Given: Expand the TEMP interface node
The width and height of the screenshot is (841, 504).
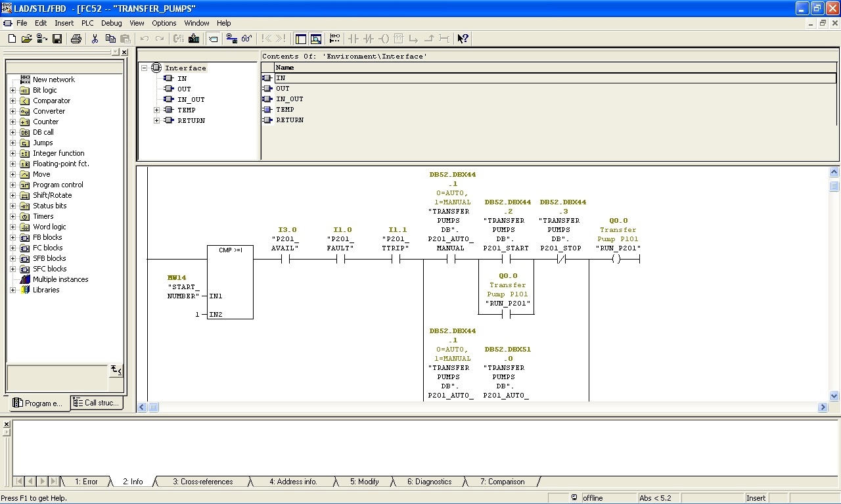Looking at the screenshot, I should pos(156,110).
